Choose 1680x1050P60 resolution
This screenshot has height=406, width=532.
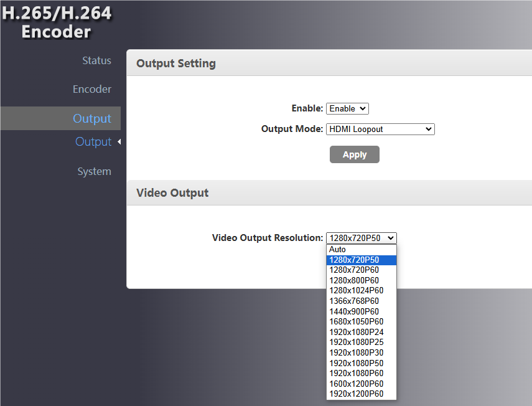(362, 321)
